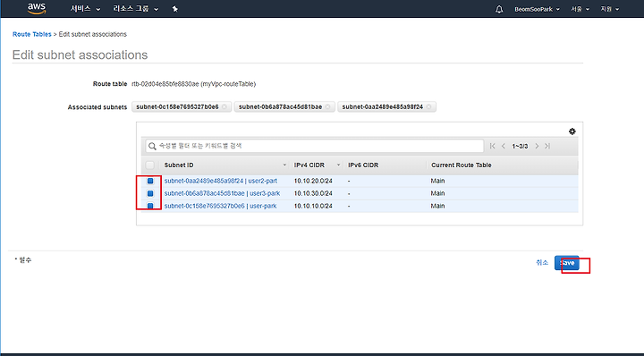644x356 pixels.
Task: Cancel with the 취소 link
Action: point(542,263)
